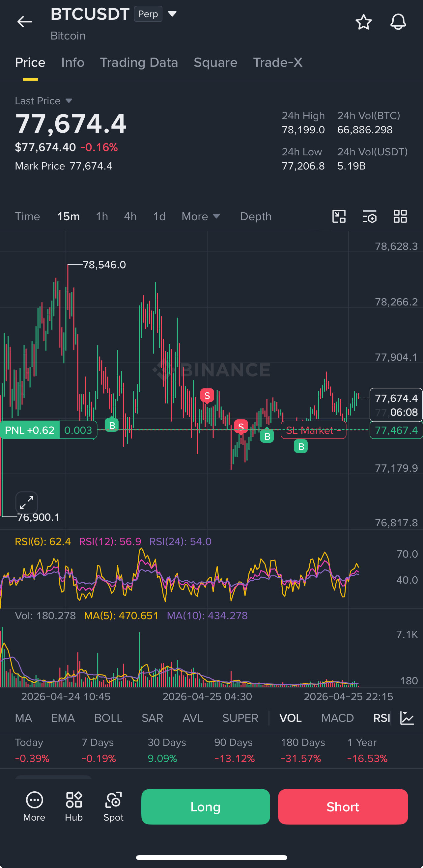The width and height of the screenshot is (423, 868).
Task: Tap the 180 Days -31.57% performance
Action: click(x=303, y=750)
